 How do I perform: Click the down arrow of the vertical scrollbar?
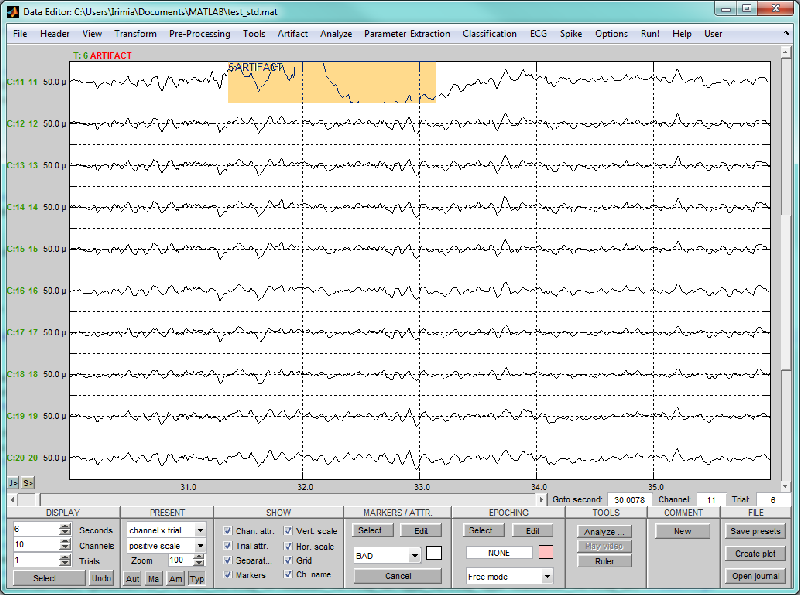[x=785, y=486]
